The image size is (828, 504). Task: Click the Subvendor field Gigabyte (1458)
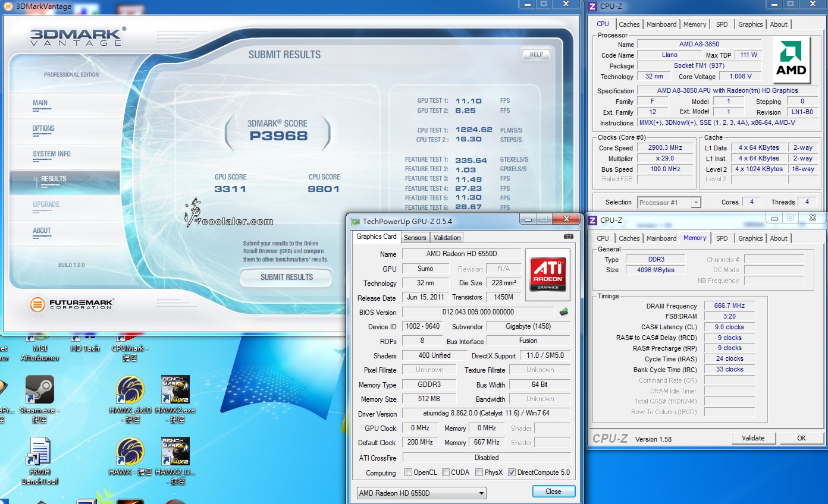coord(528,326)
